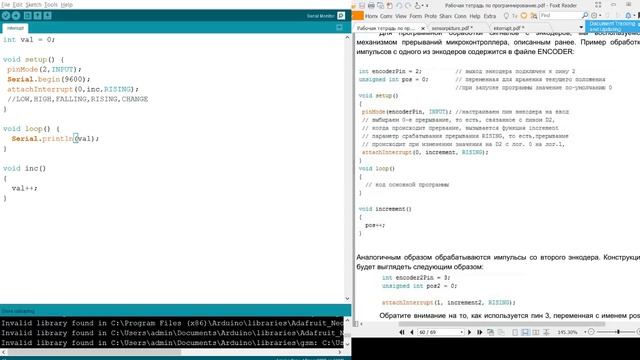
Task: Open the Arduino Tools menu
Action: 51,5
